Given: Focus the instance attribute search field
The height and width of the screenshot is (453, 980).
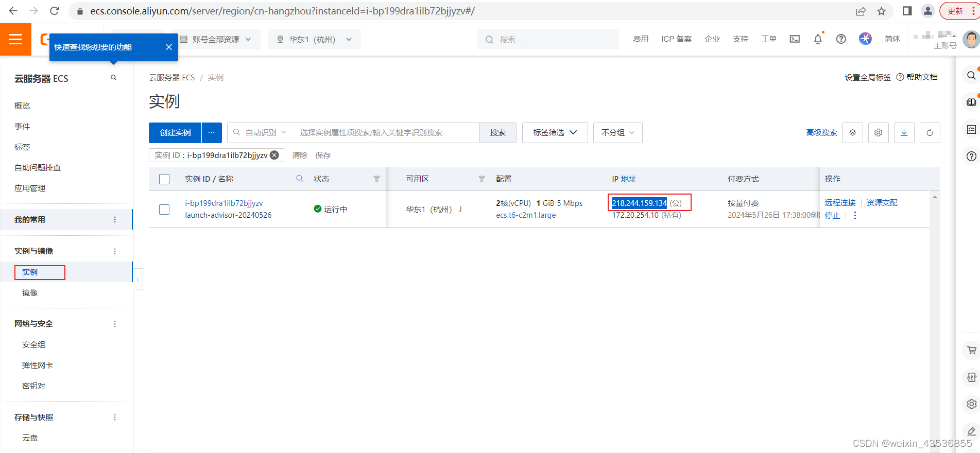Looking at the screenshot, I should click(386, 133).
